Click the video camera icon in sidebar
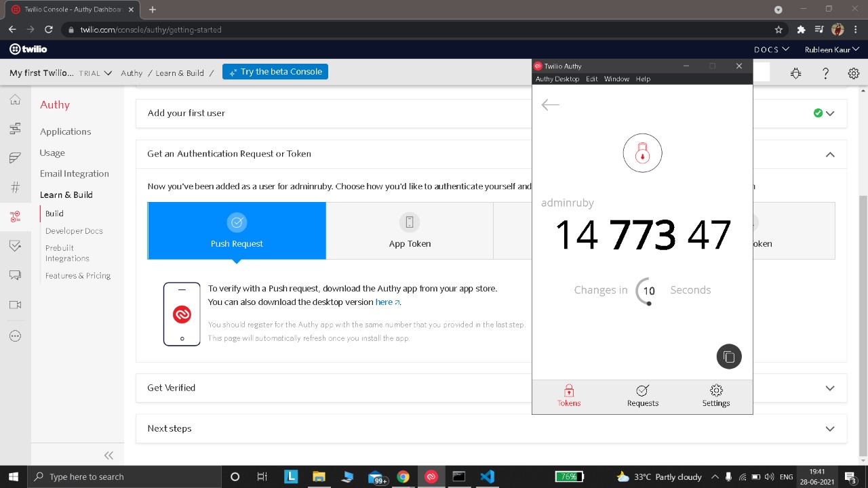The height and width of the screenshot is (488, 868). click(x=15, y=305)
